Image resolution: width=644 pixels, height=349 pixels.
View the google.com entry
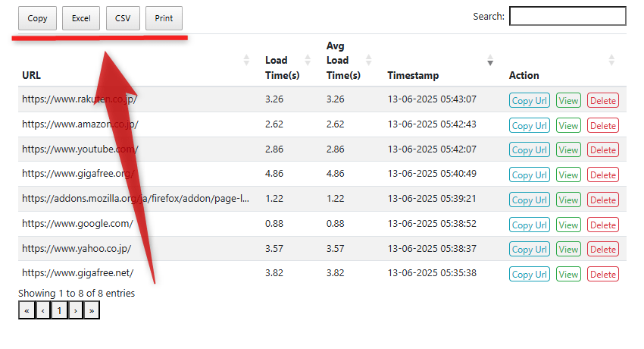tap(568, 225)
